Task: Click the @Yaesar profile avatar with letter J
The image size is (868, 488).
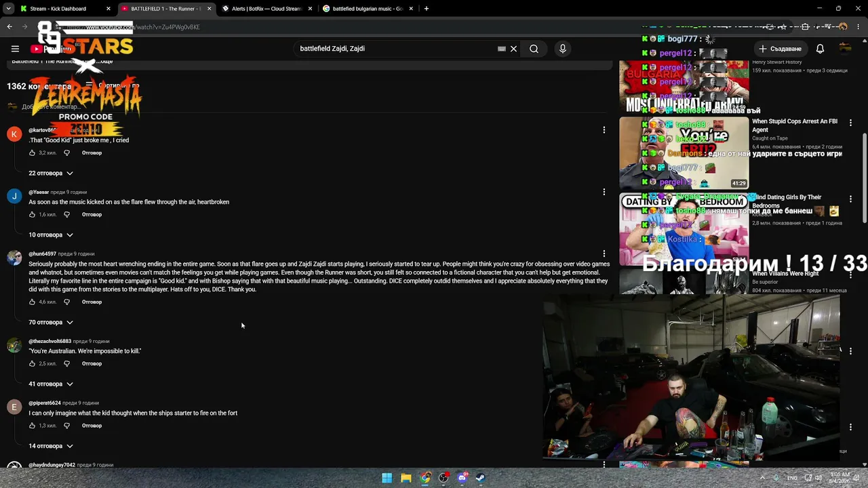Action: [14, 196]
